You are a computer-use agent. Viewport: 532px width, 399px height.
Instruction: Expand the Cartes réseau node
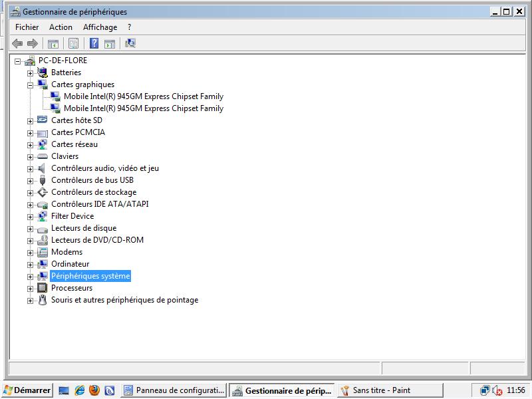click(30, 145)
